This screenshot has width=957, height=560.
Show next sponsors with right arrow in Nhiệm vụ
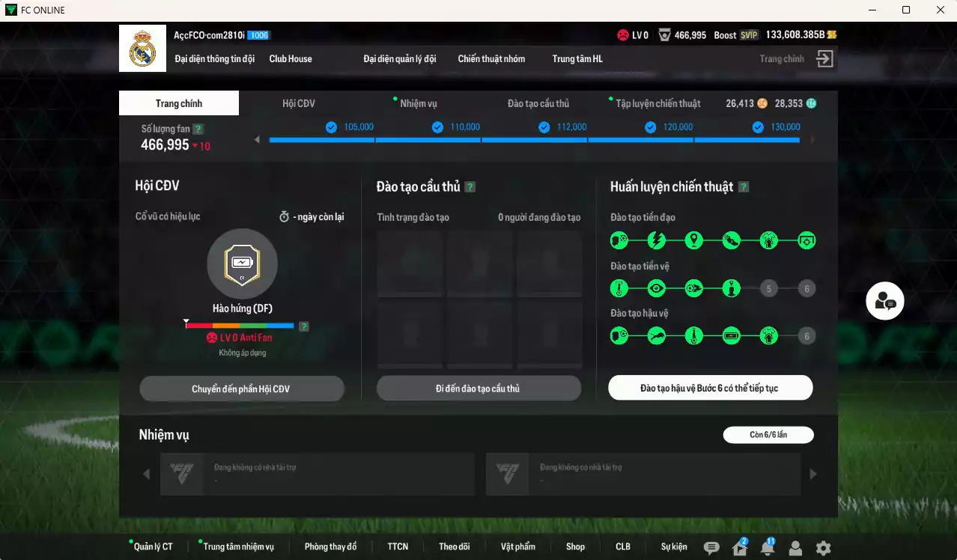[813, 474]
